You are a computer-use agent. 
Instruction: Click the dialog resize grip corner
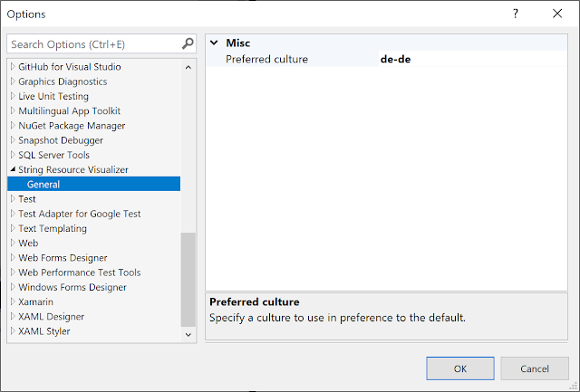coord(574,387)
